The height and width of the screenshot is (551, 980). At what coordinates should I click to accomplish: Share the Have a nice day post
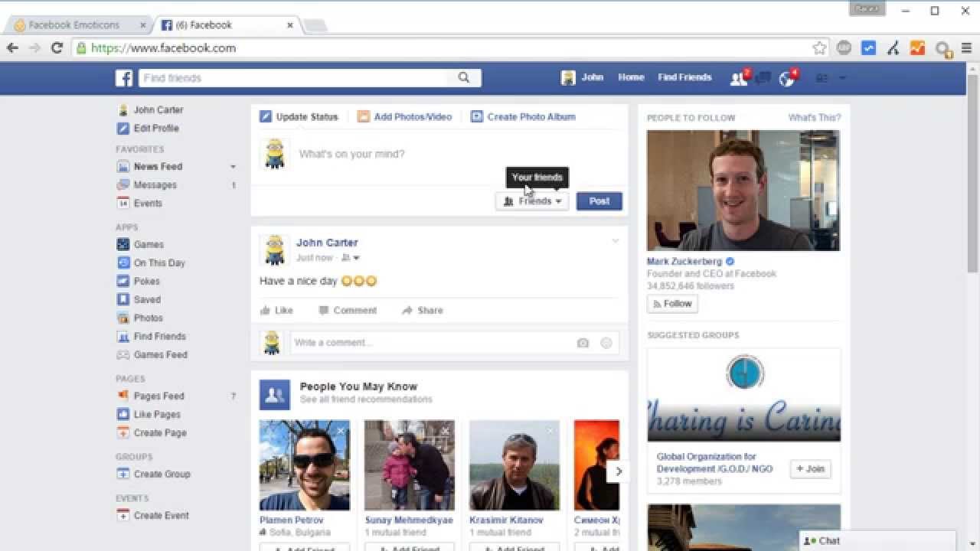[x=423, y=310]
